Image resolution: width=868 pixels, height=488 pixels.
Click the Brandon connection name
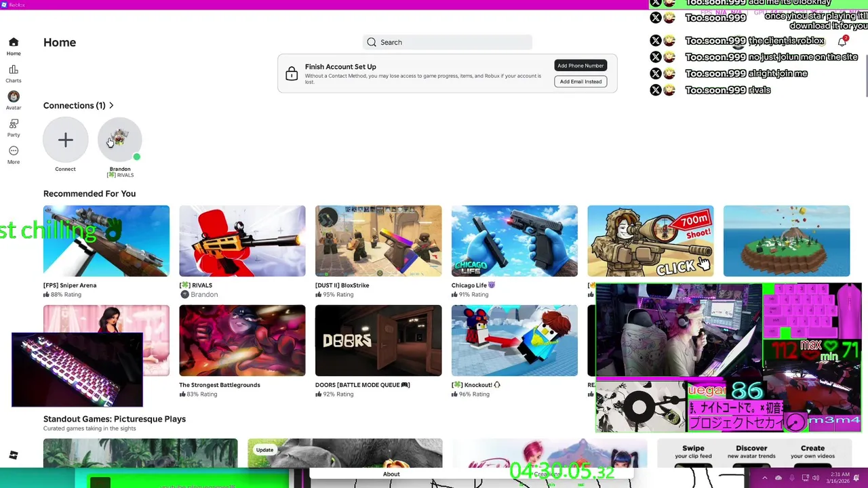pyautogui.click(x=120, y=169)
